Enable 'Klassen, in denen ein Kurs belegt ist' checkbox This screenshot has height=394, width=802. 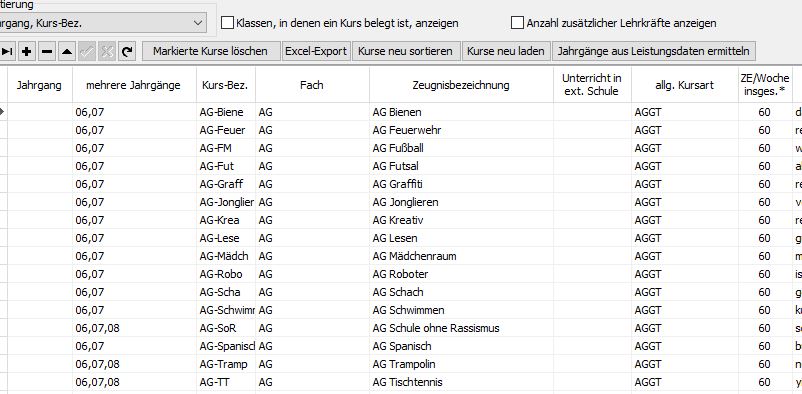pos(227,23)
